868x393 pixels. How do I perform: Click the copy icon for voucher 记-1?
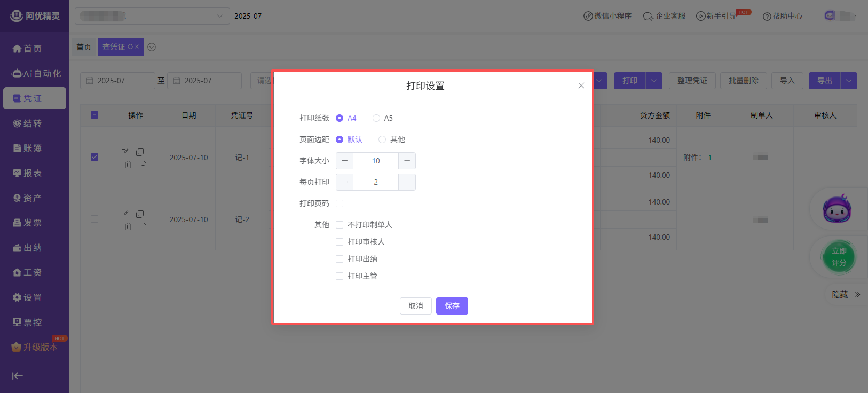pos(140,152)
